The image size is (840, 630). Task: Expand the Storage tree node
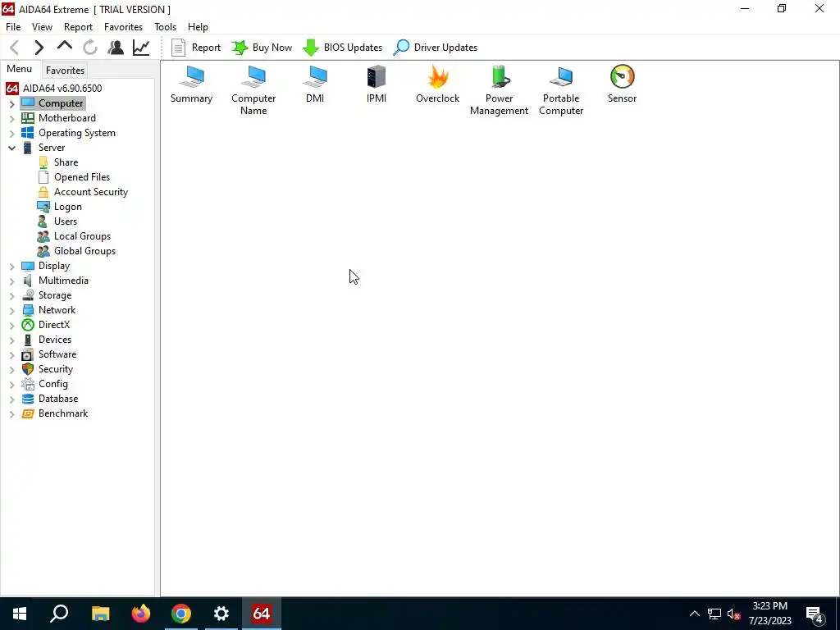pyautogui.click(x=11, y=295)
